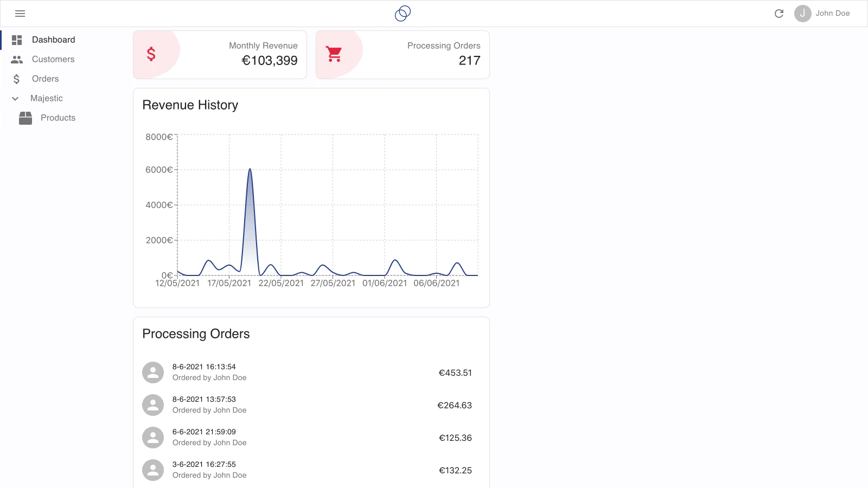Click the John Doe avatar icon
868x488 pixels.
(802, 14)
